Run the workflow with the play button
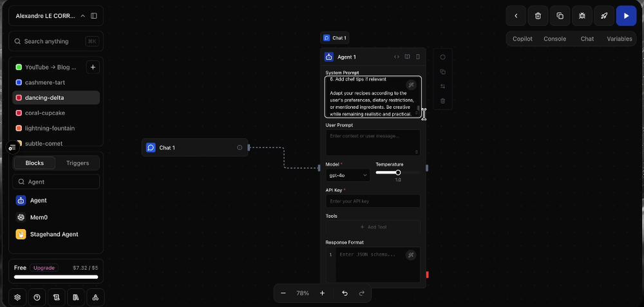This screenshot has width=644, height=307. point(626,16)
